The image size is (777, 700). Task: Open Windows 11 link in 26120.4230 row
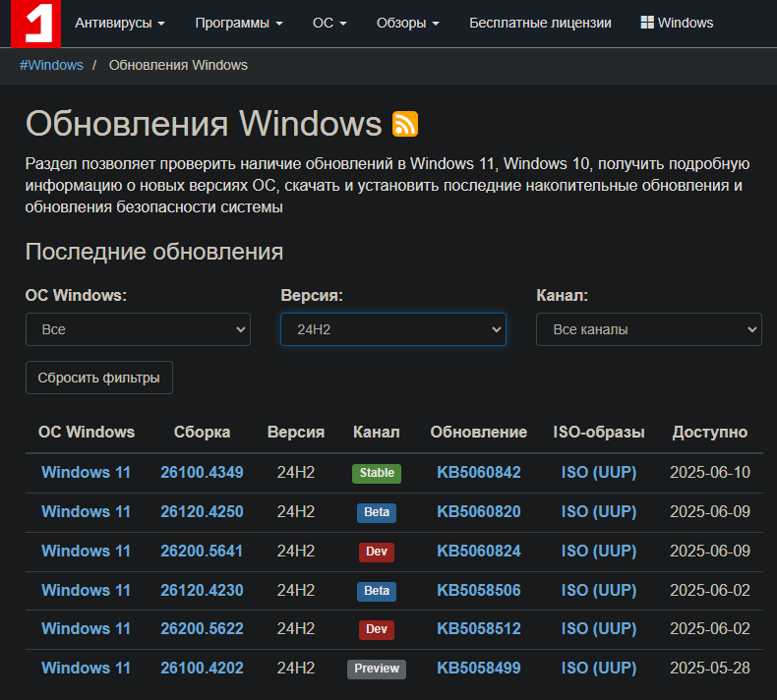(x=87, y=591)
